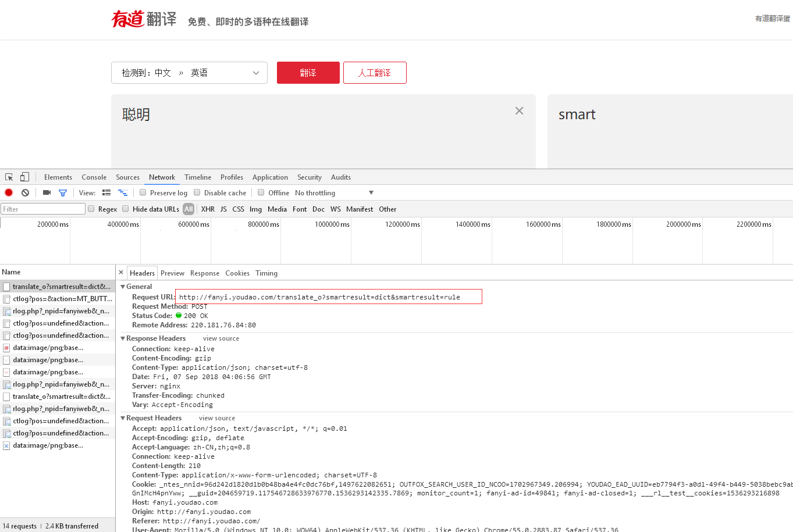Click the Request URL value text

tap(319, 297)
